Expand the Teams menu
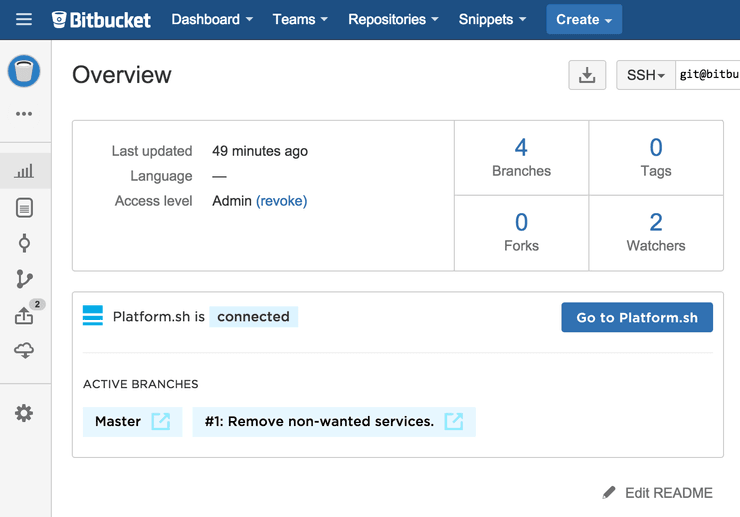 pyautogui.click(x=300, y=19)
